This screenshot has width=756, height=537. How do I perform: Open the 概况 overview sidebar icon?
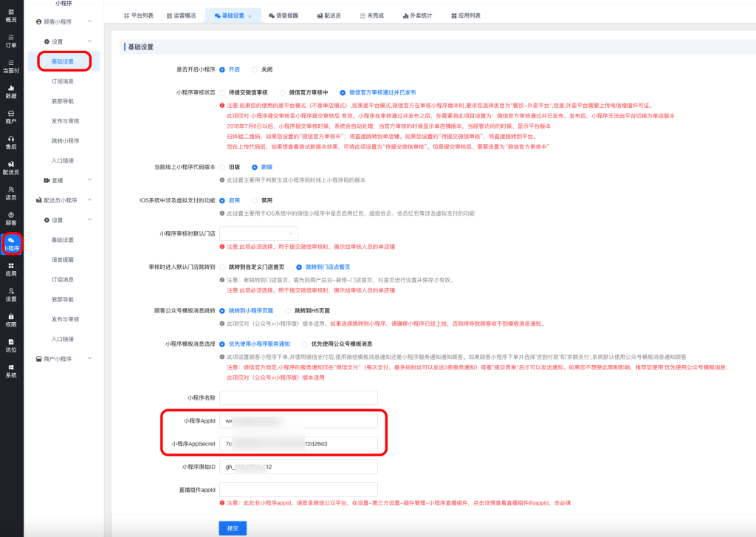[x=11, y=15]
